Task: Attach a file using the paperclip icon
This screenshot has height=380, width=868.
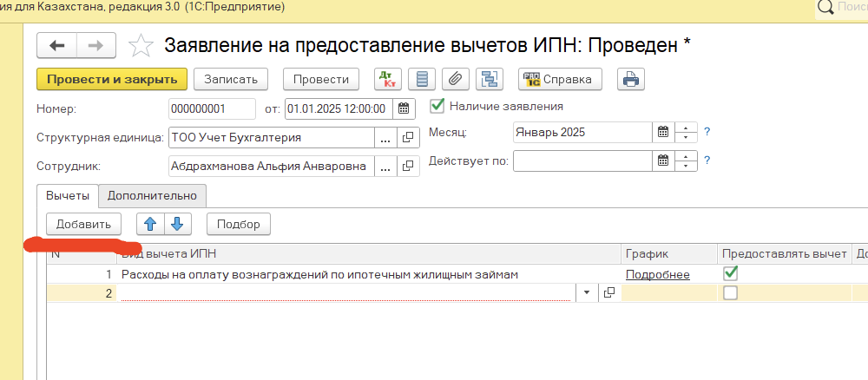Action: pyautogui.click(x=454, y=79)
